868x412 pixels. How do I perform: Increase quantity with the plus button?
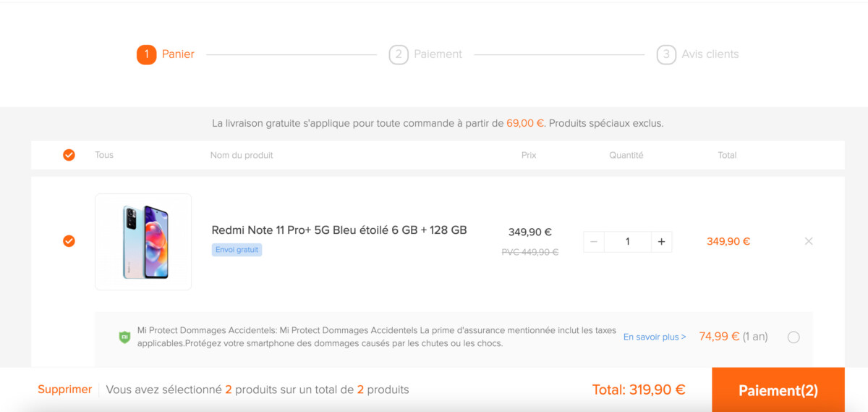click(661, 242)
